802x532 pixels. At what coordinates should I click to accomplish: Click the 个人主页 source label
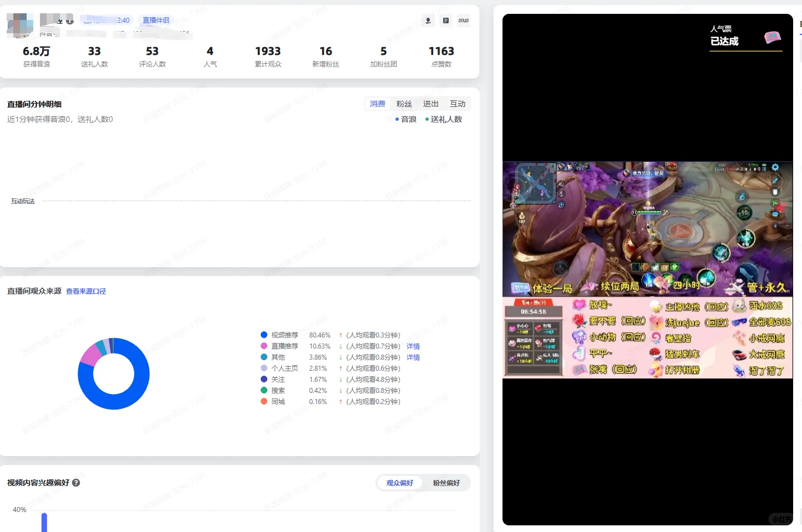coord(285,369)
